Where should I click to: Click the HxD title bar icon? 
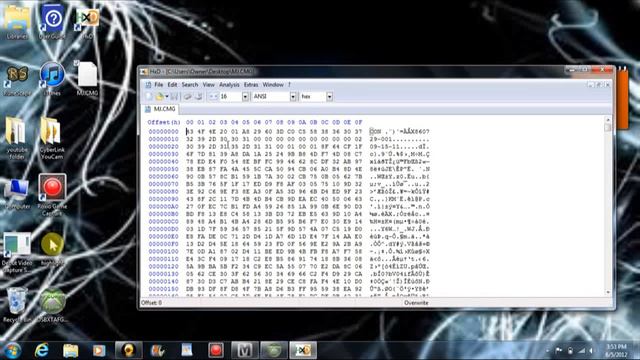[144, 72]
